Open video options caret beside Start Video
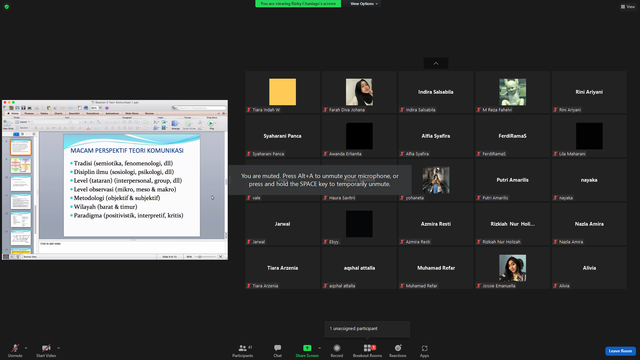This screenshot has height=360, width=640. (59, 348)
